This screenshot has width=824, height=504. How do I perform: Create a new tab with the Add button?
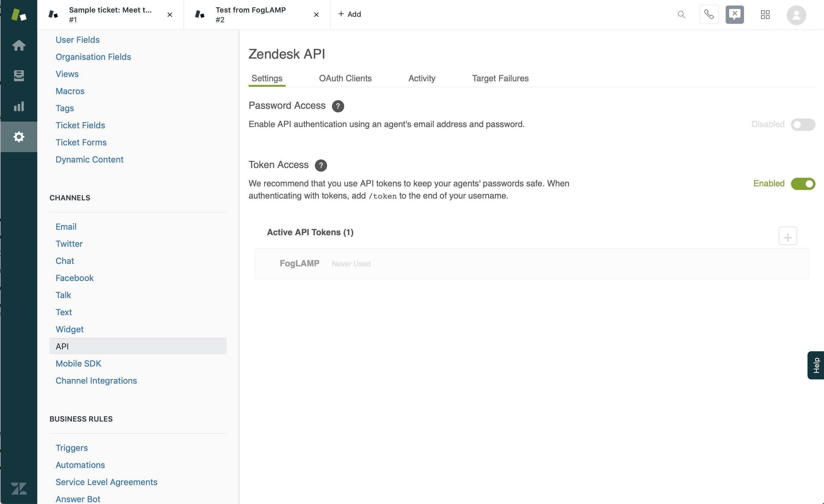(x=350, y=14)
